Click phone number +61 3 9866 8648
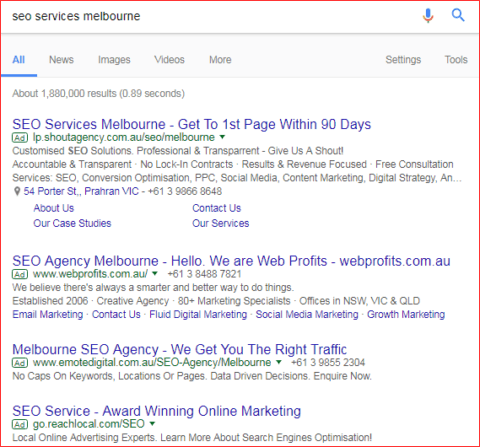This screenshot has width=480, height=447. click(185, 191)
